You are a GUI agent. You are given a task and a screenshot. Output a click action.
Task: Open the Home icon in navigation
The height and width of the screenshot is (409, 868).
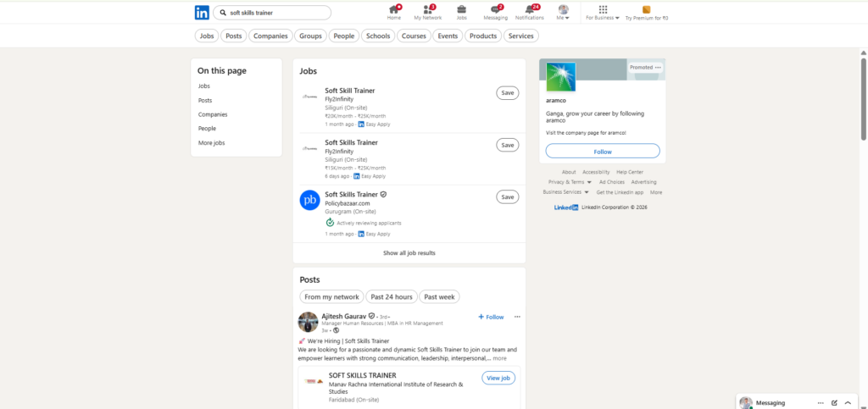coord(394,9)
